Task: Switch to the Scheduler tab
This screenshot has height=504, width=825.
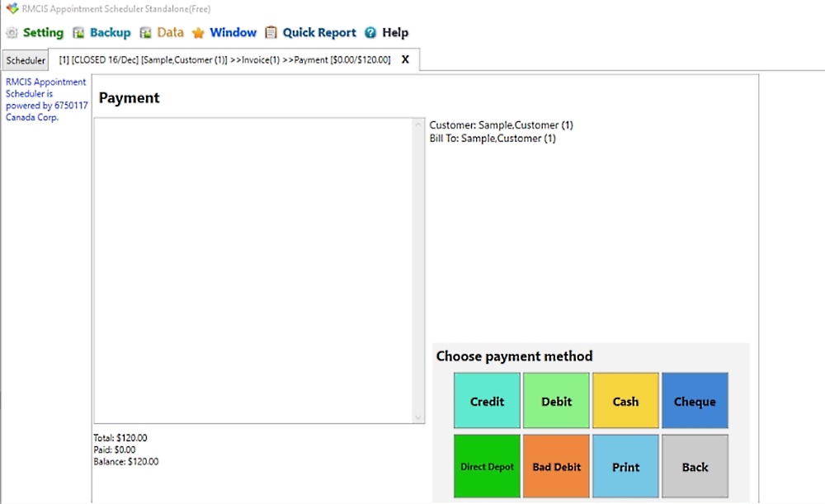Action: point(26,60)
